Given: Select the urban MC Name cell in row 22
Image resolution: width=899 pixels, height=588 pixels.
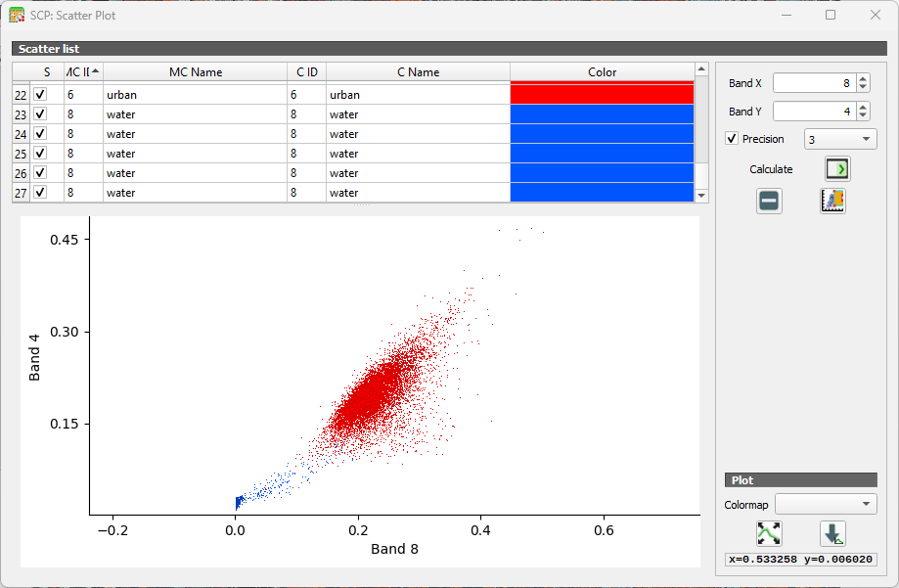Looking at the screenshot, I should click(x=195, y=95).
